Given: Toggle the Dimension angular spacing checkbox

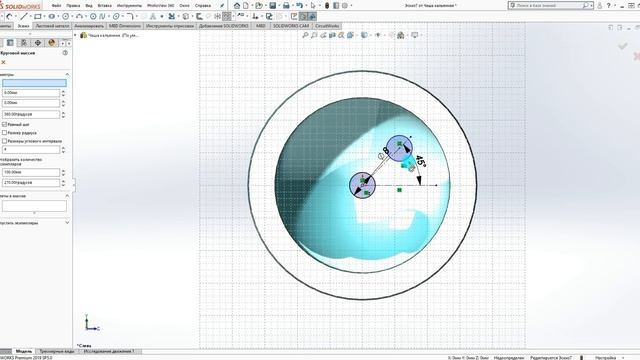Looking at the screenshot, I should tap(4, 141).
